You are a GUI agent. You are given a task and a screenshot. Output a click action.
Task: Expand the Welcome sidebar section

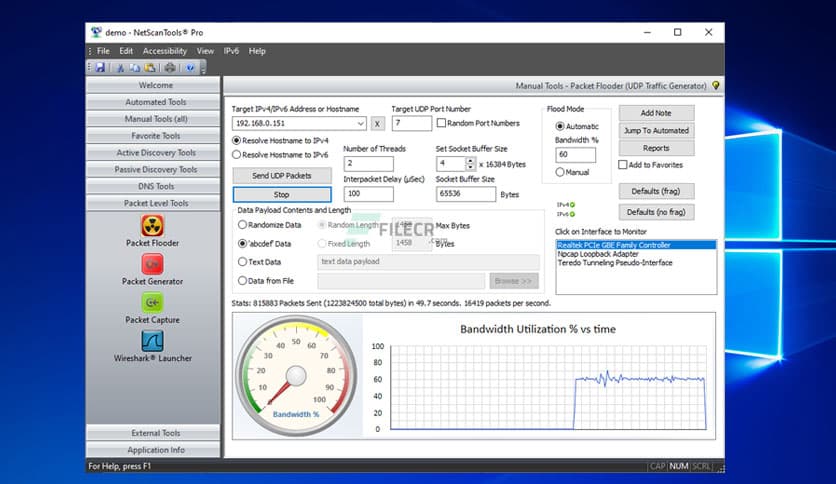(153, 85)
